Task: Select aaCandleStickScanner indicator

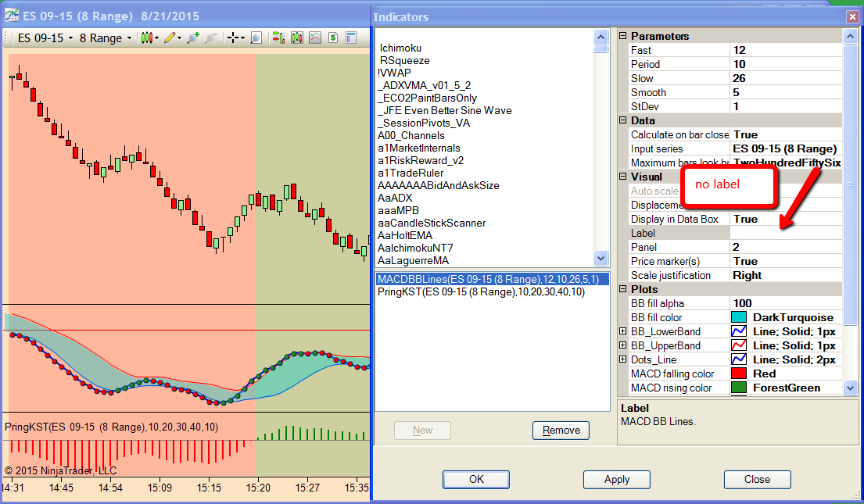Action: pyautogui.click(x=432, y=223)
